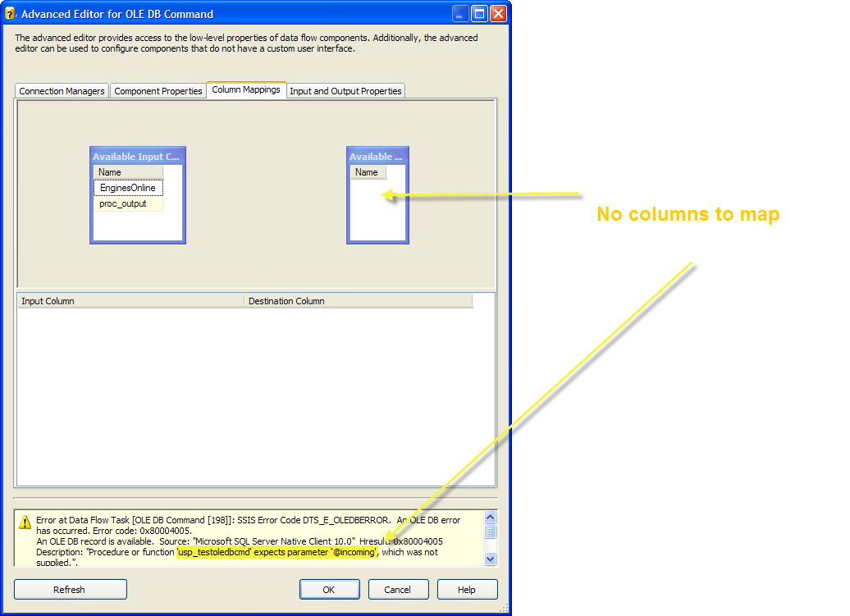
Task: Select the Column Mappings tab
Action: (x=246, y=90)
